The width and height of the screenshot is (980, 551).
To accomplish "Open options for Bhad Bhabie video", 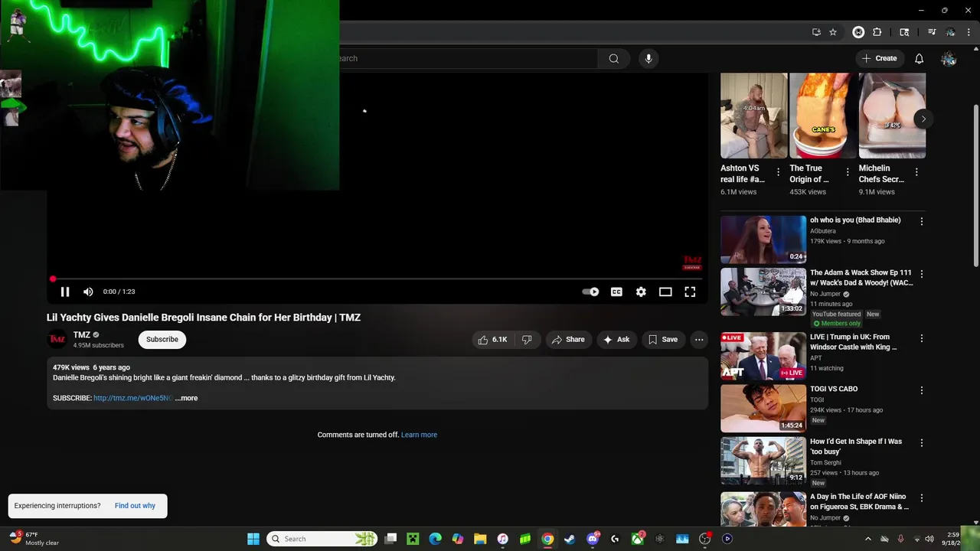I will (922, 221).
